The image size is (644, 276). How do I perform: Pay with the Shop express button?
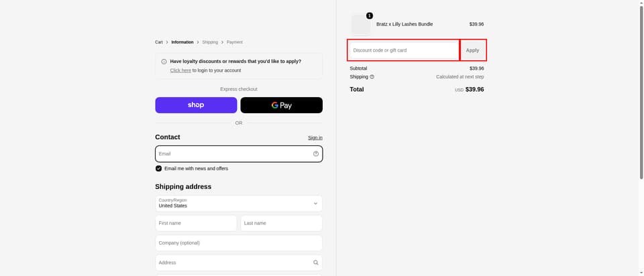point(196,105)
